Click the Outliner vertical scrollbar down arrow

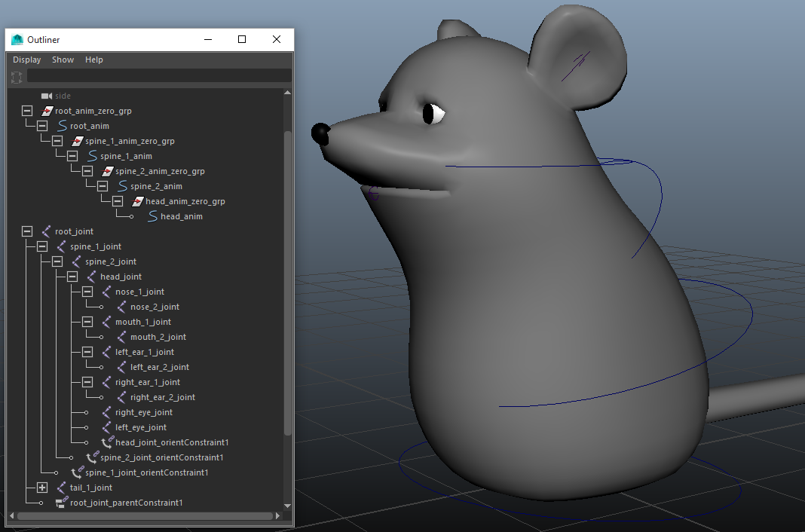[287, 506]
